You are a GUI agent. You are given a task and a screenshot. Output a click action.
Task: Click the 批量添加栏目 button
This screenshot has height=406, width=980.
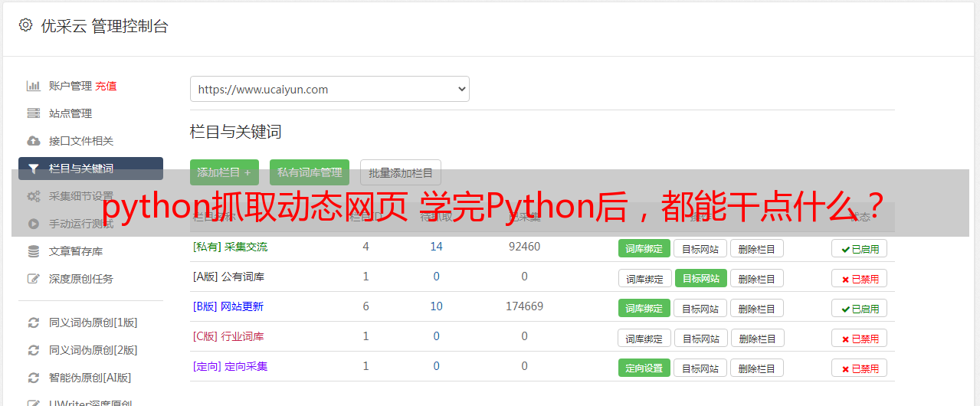point(401,172)
